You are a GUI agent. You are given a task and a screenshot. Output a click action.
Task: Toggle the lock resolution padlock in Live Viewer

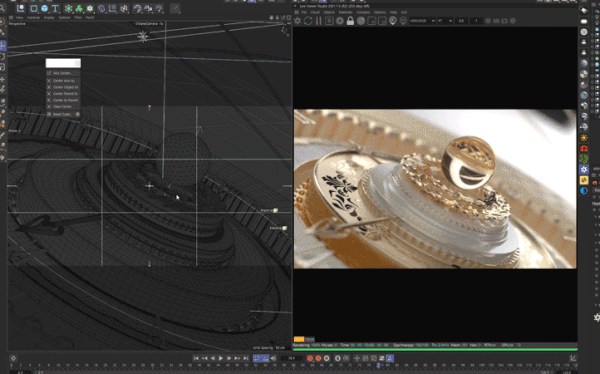point(350,21)
